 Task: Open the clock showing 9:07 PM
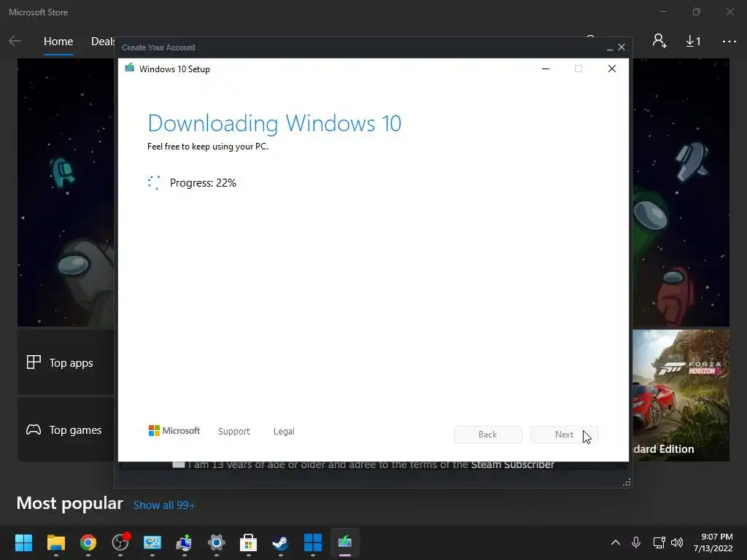click(x=713, y=542)
